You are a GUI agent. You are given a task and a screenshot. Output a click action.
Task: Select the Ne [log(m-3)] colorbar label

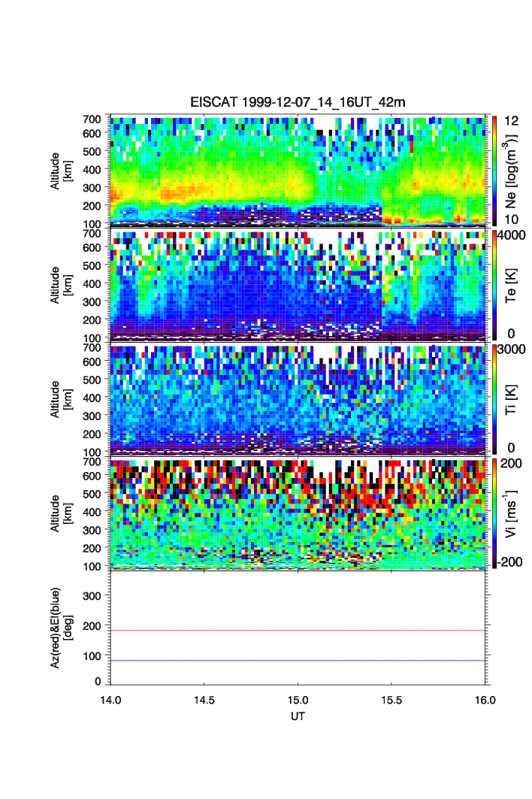(x=513, y=170)
